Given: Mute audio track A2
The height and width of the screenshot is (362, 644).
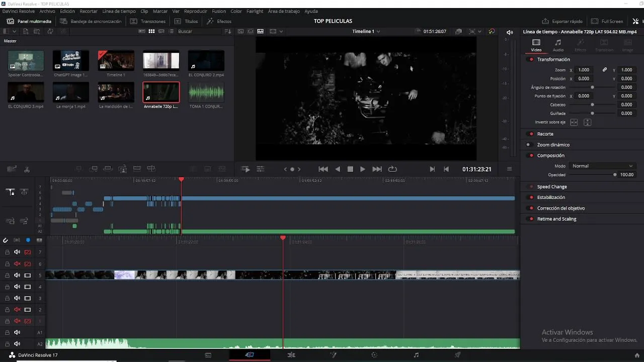Looking at the screenshot, I should tap(17, 344).
